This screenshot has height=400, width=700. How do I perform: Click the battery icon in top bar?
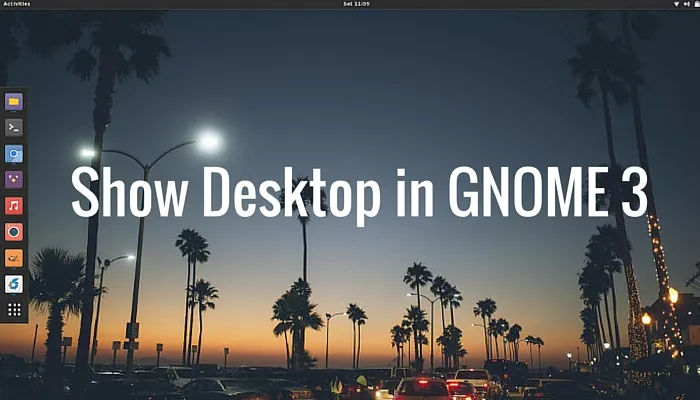point(697,4)
